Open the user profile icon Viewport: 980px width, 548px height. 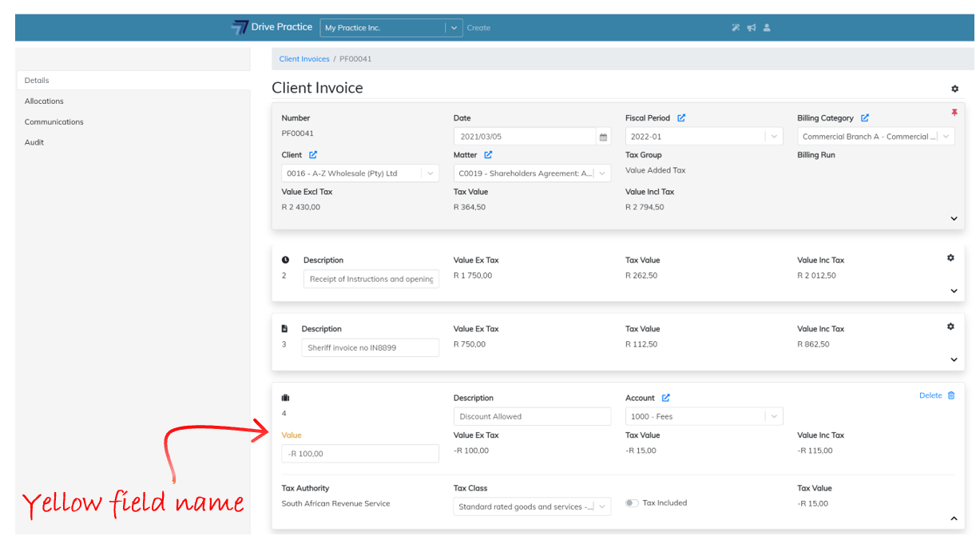tap(767, 28)
